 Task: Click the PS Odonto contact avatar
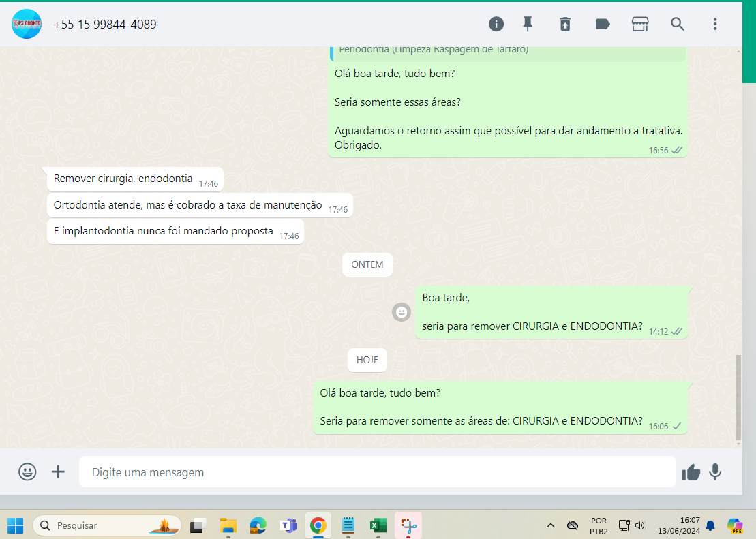point(27,24)
